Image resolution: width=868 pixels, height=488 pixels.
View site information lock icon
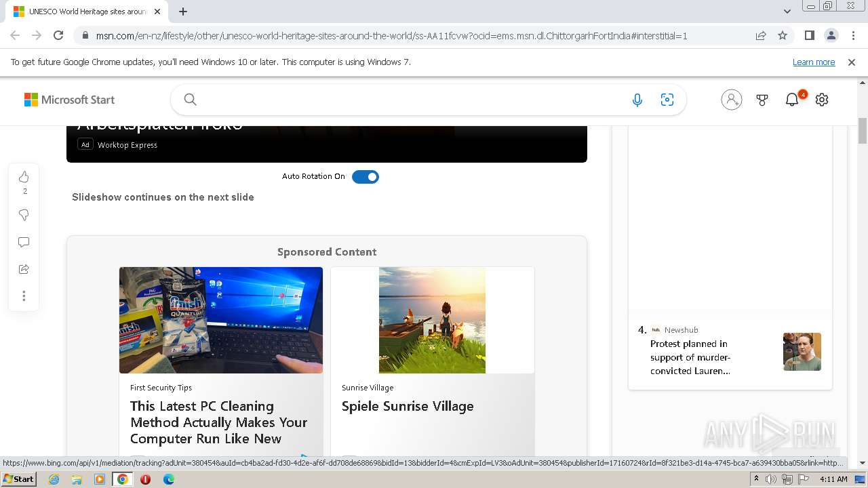tap(85, 35)
